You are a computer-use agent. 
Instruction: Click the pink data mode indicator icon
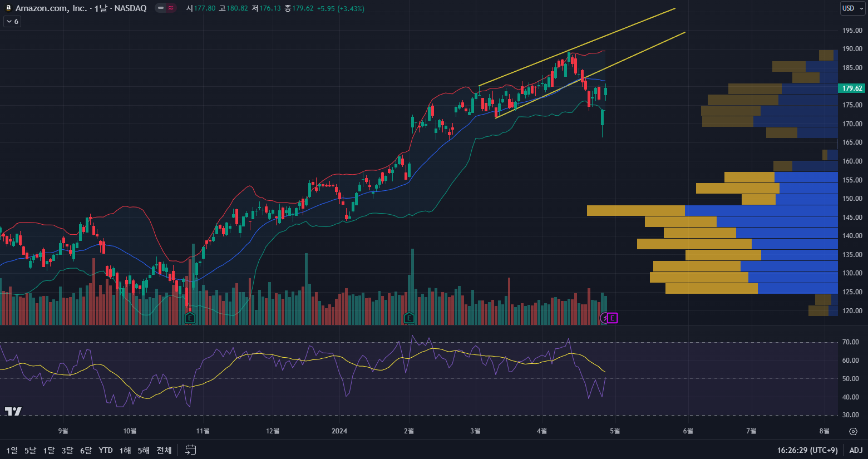tap(170, 8)
